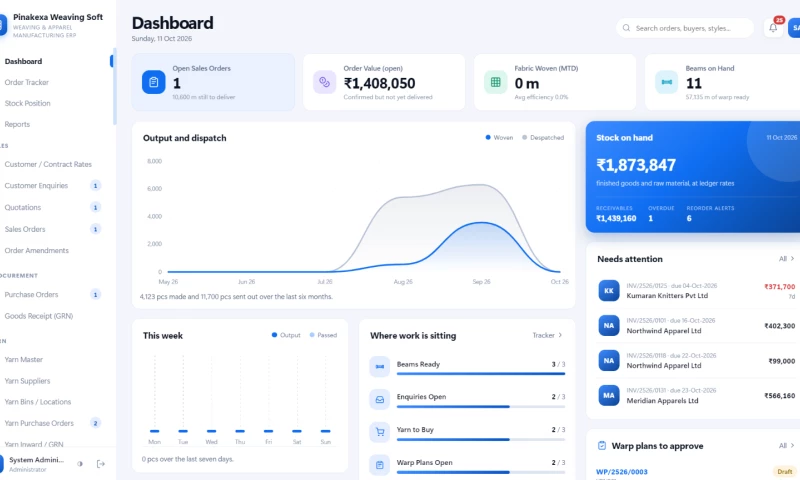Click the Warp Plans Open clipboard icon
The width and height of the screenshot is (800, 480).
380,465
